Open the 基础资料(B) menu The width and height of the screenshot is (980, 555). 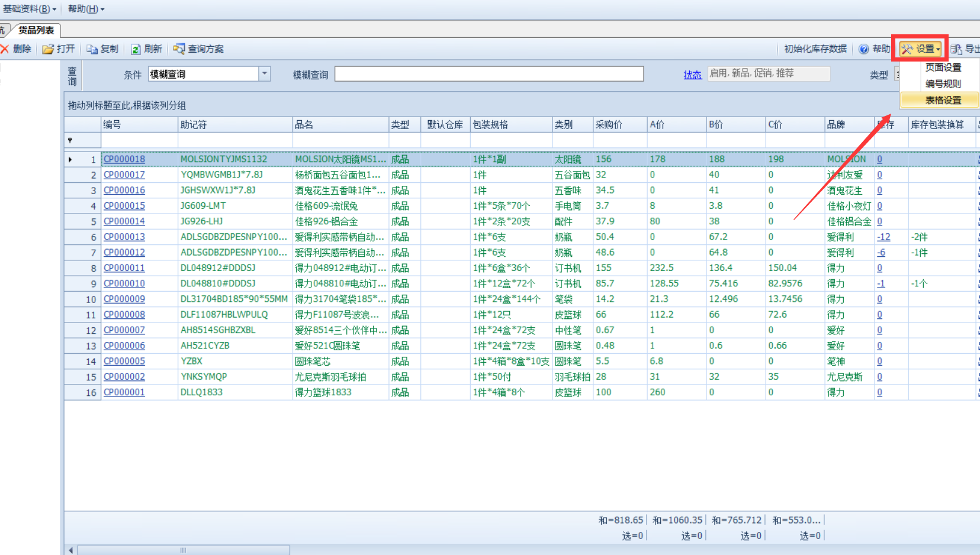(29, 9)
